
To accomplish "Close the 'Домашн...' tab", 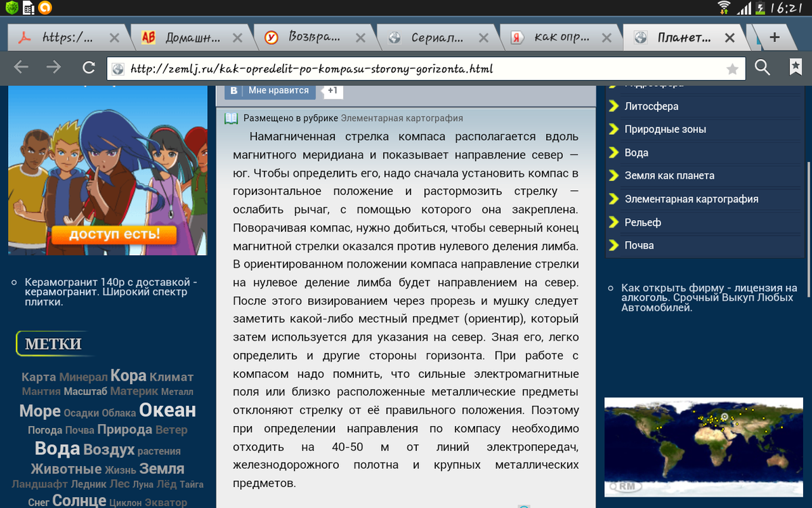I will click(x=238, y=38).
